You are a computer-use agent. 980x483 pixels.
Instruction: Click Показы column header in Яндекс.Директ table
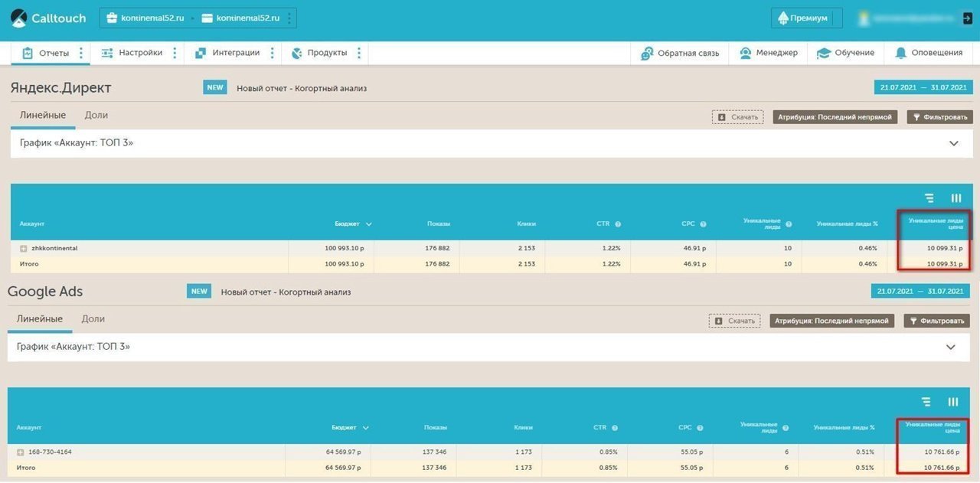point(439,224)
